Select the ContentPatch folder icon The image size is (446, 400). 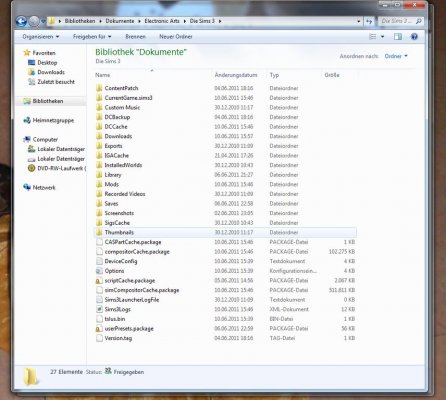(99, 88)
